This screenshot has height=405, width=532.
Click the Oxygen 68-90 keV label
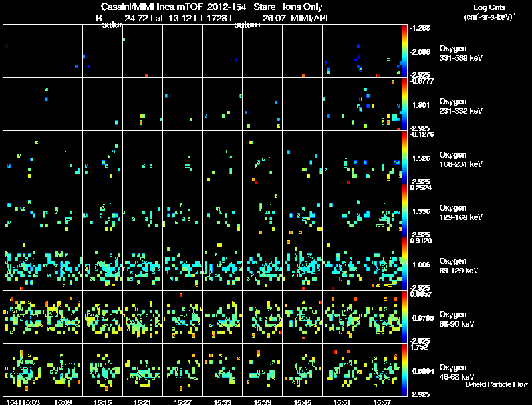[x=457, y=319]
